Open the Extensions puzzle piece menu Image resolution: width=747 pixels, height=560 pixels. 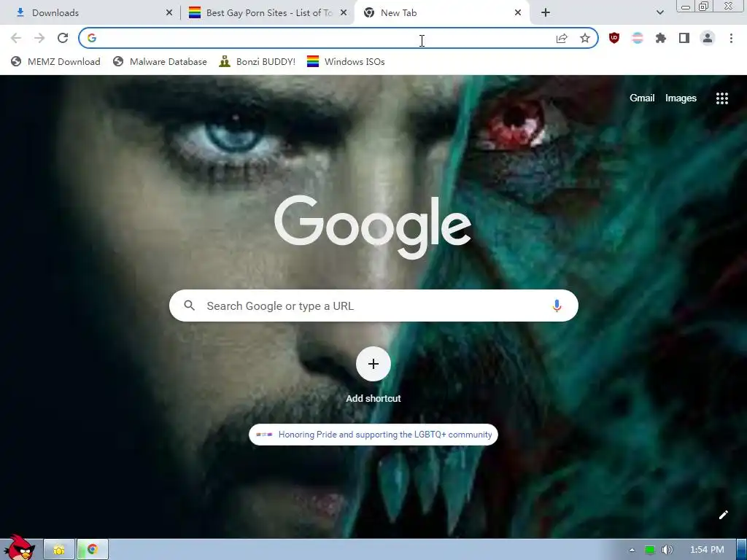(x=661, y=38)
